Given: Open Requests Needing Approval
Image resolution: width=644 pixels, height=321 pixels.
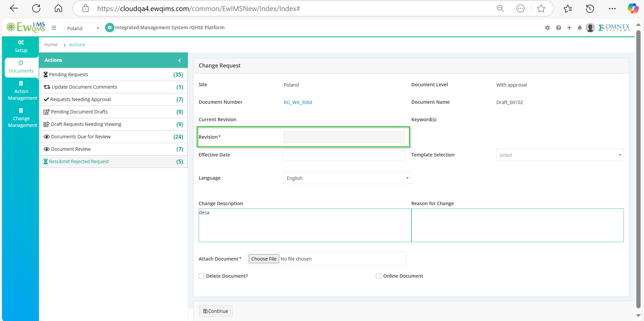Looking at the screenshot, I should (x=113, y=99).
